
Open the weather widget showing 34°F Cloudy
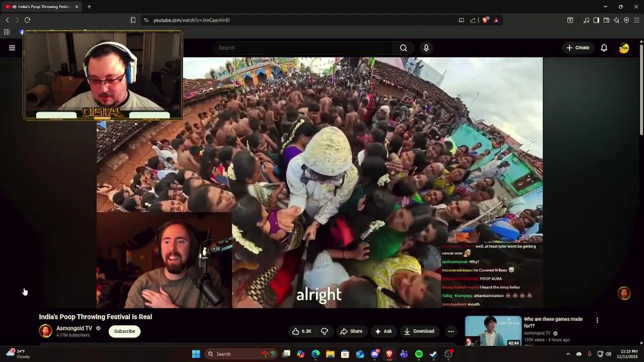tap(18, 354)
